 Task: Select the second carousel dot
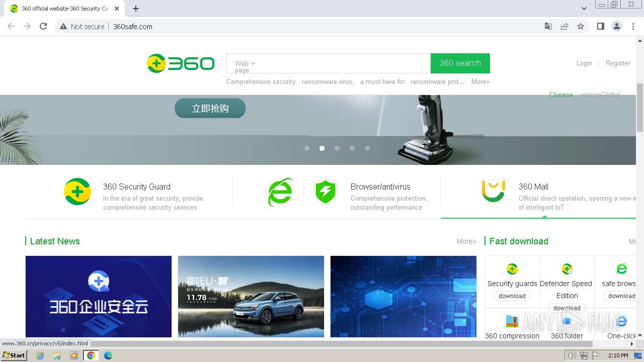(322, 148)
